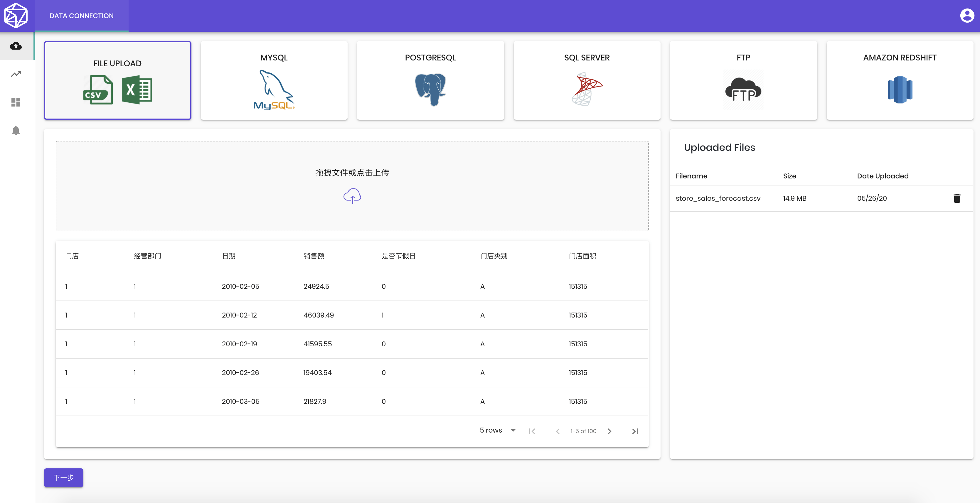Open the user account profile icon

point(967,16)
